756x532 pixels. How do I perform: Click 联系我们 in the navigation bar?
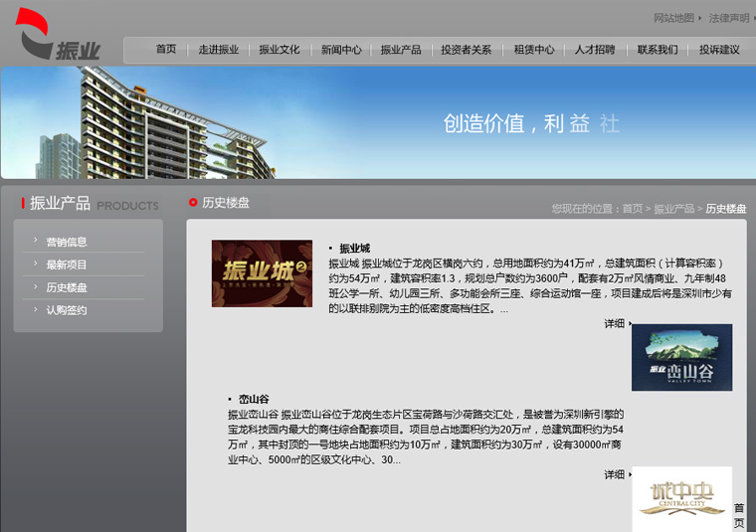[x=658, y=49]
